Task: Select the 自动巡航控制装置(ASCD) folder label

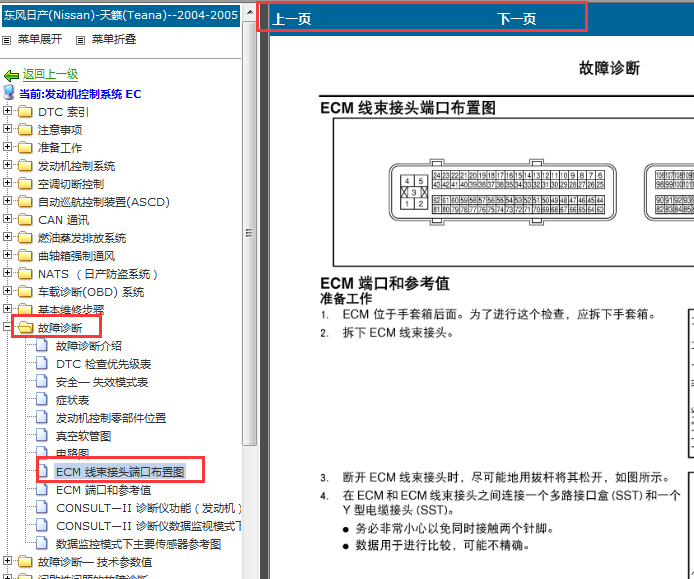Action: pyautogui.click(x=104, y=202)
